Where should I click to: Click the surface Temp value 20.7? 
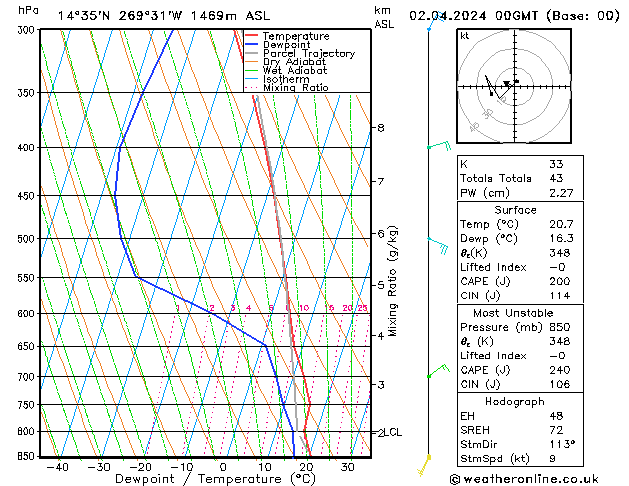(561, 224)
